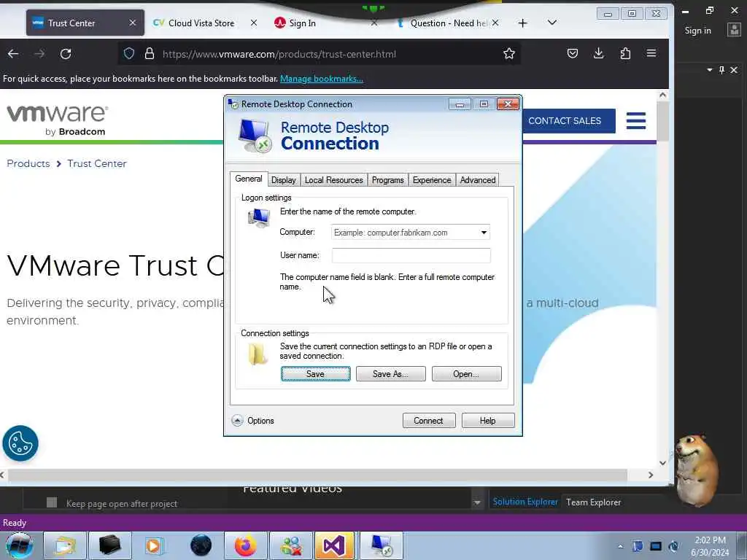Click the VMware by Broadcom logo
Screen dimensions: 747x560
tap(57, 120)
